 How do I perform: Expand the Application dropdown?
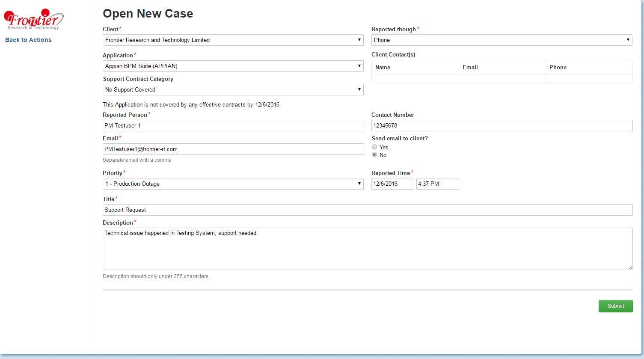click(x=233, y=66)
